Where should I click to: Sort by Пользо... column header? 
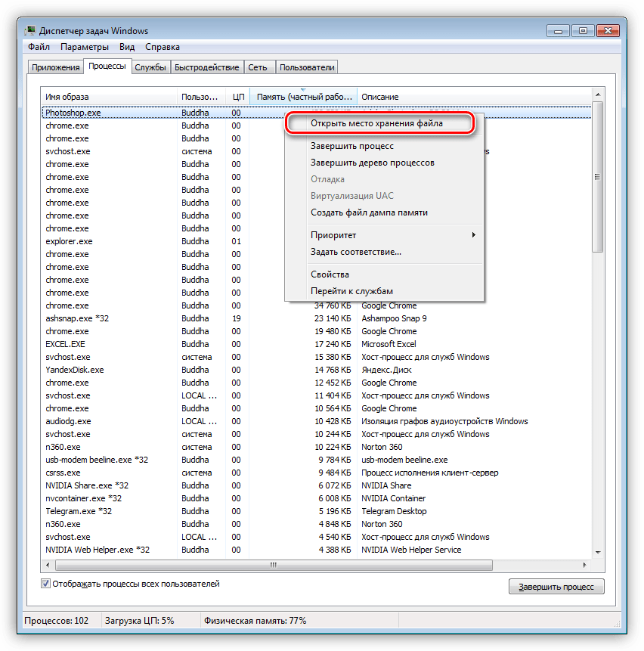click(x=202, y=97)
